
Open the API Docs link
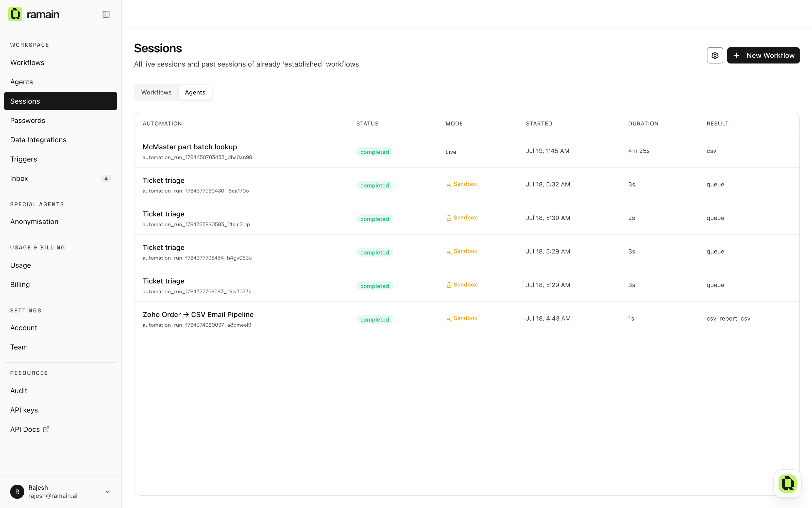pyautogui.click(x=61, y=429)
